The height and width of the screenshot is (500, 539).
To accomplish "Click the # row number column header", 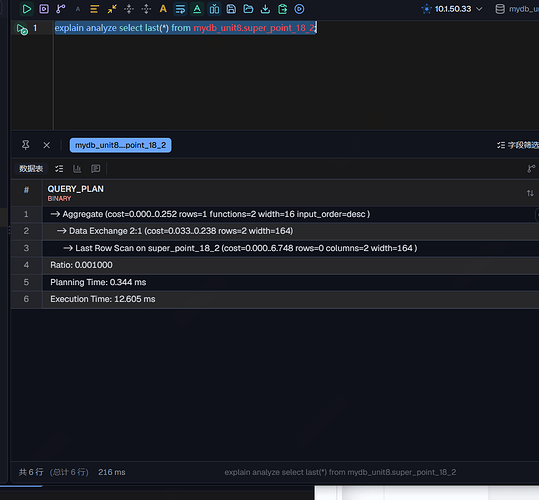I will pyautogui.click(x=26, y=190).
